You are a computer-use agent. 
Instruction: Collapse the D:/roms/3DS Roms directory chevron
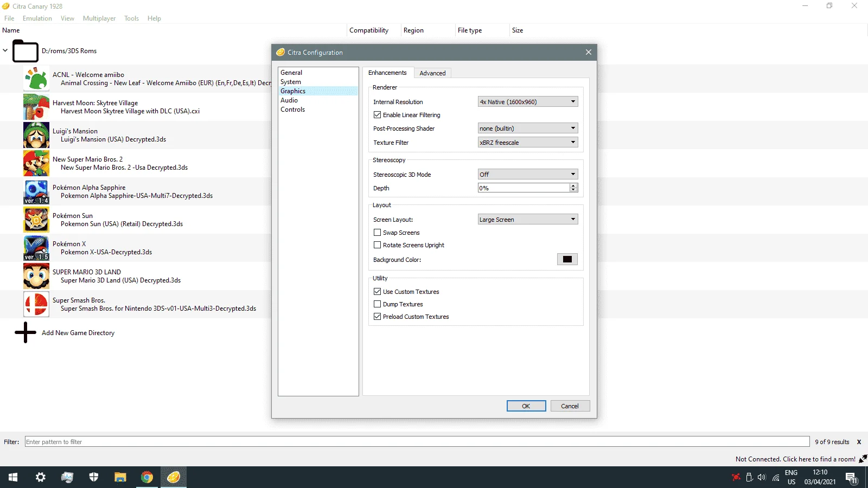pos(5,50)
